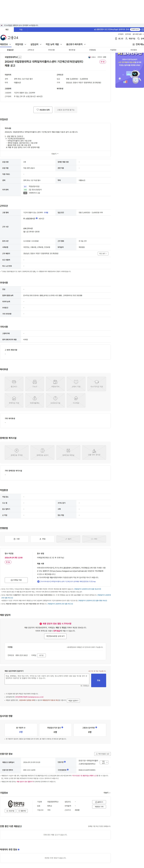
Task: Click the 기숙사 welfare icon
Action: point(35,384)
